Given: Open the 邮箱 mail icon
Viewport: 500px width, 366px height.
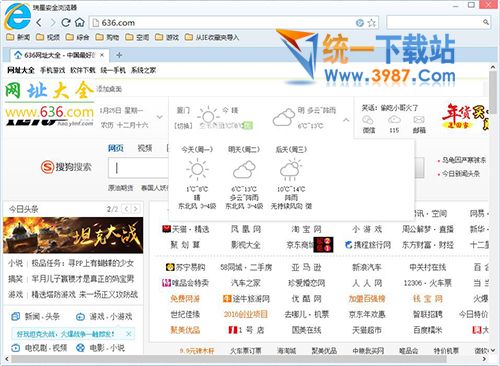Looking at the screenshot, I should coord(419,124).
